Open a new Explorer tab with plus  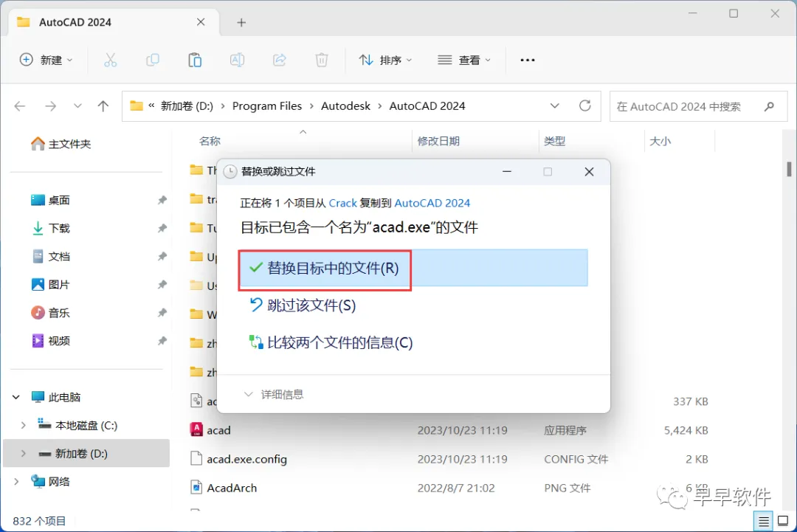(x=241, y=22)
